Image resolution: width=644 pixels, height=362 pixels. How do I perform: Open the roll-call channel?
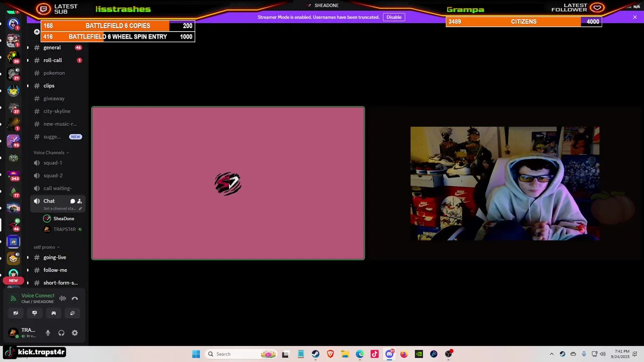coord(57,60)
